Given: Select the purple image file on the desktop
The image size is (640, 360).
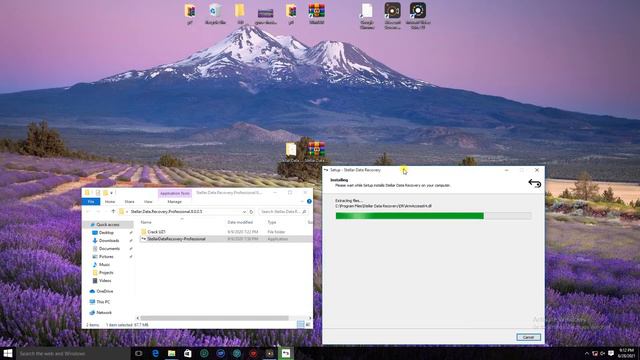Looking at the screenshot, I should (265, 16).
